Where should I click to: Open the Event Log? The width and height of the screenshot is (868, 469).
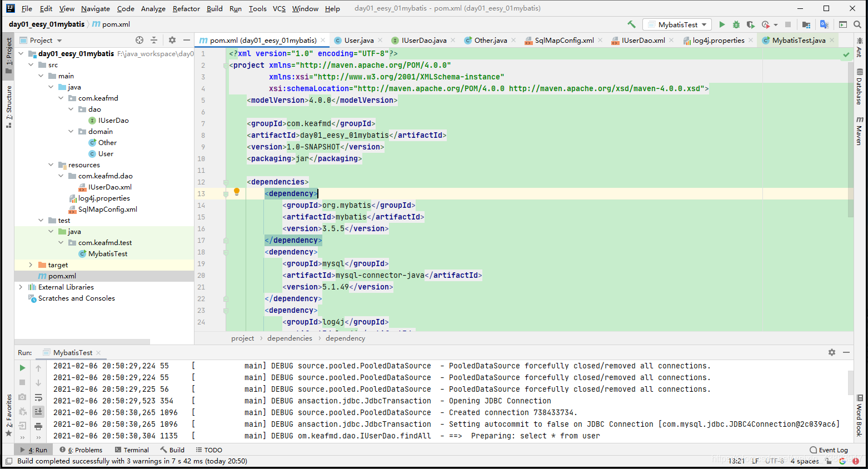pyautogui.click(x=829, y=450)
